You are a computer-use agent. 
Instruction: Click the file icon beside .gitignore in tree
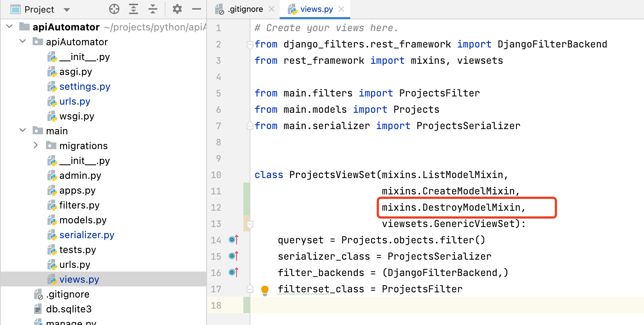point(39,294)
